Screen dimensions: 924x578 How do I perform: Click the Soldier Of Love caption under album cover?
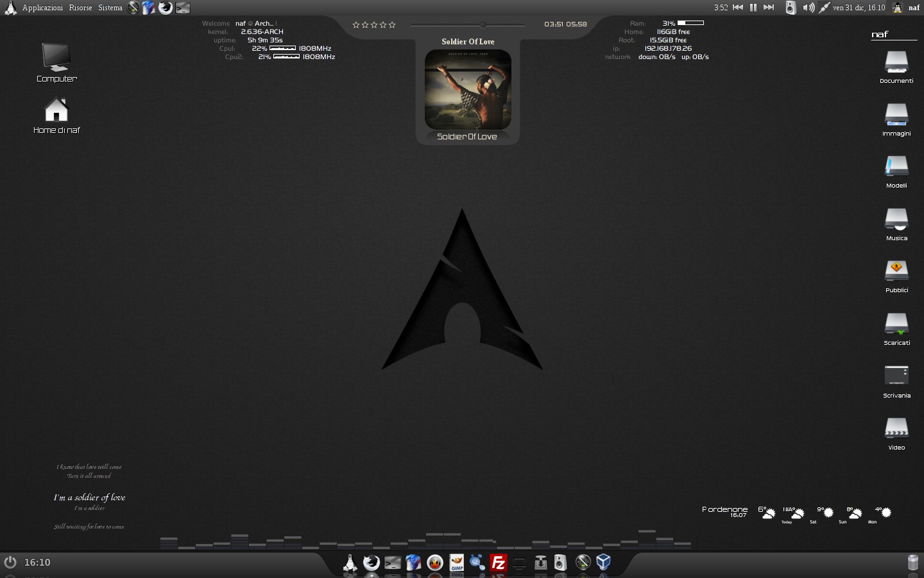coord(467,137)
